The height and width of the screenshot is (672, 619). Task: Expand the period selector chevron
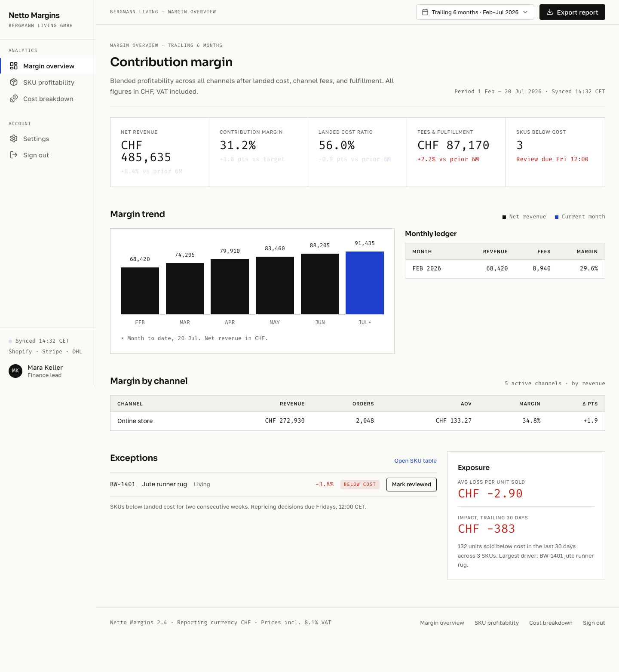pyautogui.click(x=525, y=12)
